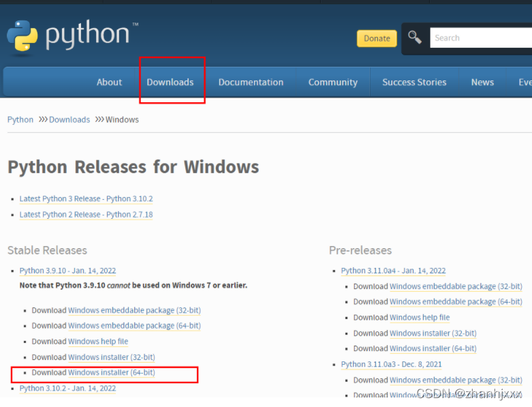The width and height of the screenshot is (532, 407).
Task: Open the Documentation menu
Action: [251, 82]
